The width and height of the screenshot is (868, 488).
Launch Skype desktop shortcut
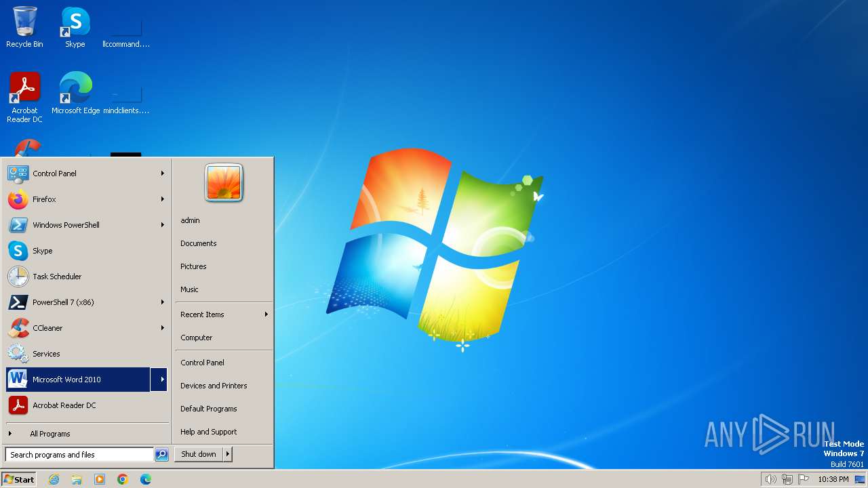click(75, 27)
